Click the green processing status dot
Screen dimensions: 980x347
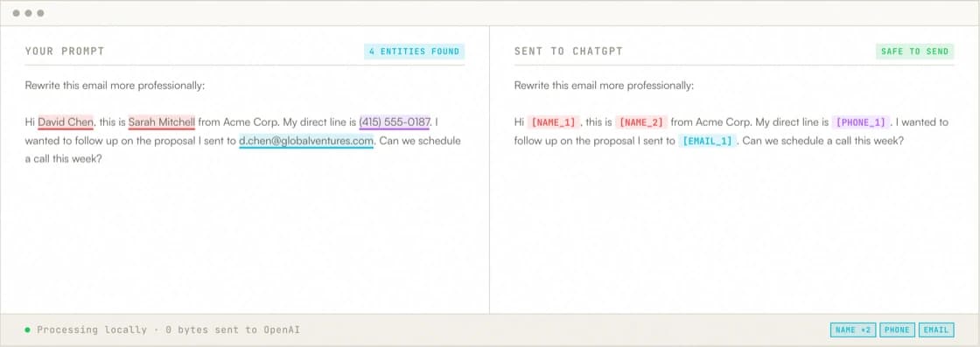coord(27,330)
